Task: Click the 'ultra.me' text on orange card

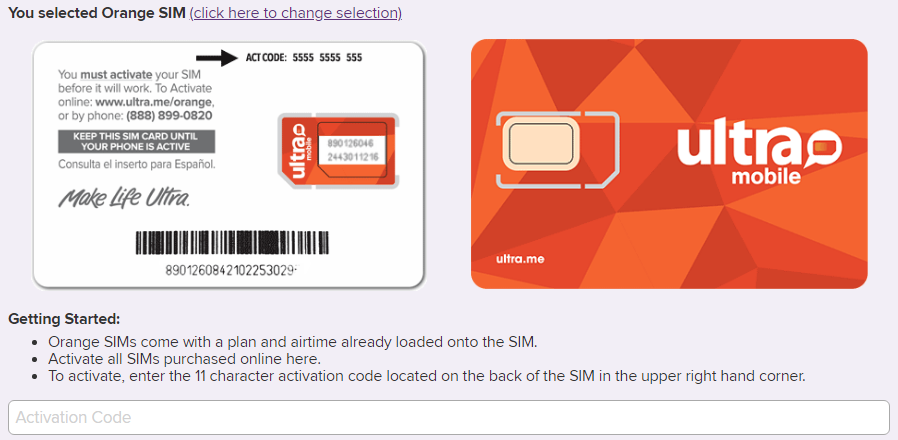Action: (517, 259)
